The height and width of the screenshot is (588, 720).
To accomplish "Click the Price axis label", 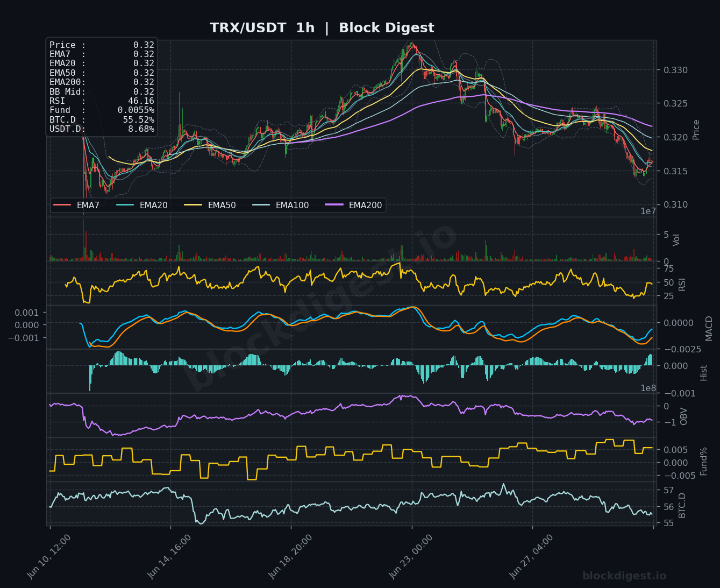I will pos(696,130).
